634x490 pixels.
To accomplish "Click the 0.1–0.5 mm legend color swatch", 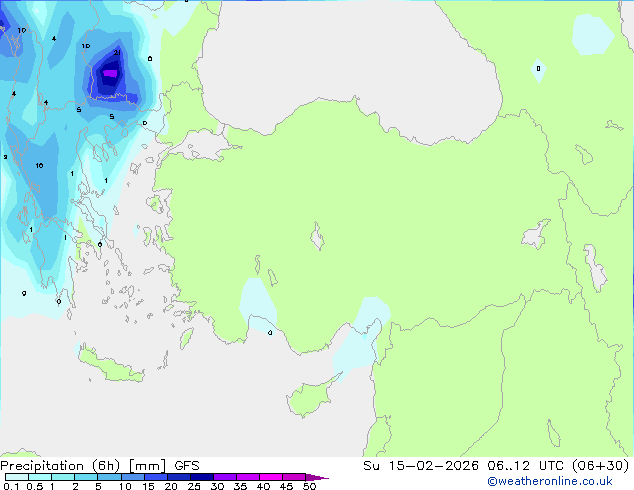I will (x=17, y=477).
